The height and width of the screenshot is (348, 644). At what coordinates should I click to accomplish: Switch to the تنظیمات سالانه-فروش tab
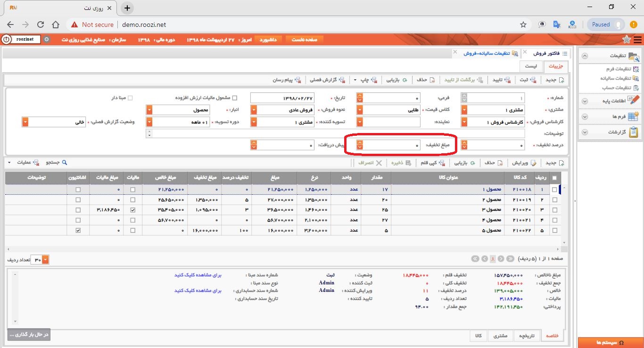point(487,53)
